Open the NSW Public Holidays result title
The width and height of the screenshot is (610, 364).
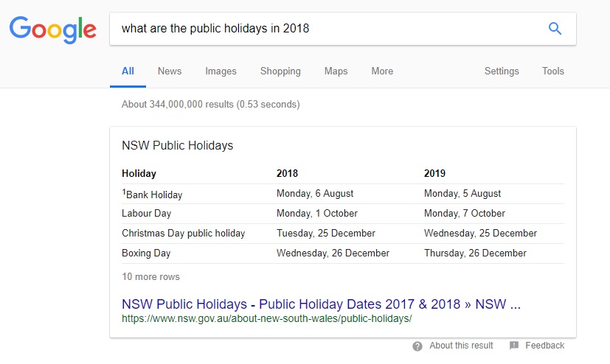coord(321,304)
